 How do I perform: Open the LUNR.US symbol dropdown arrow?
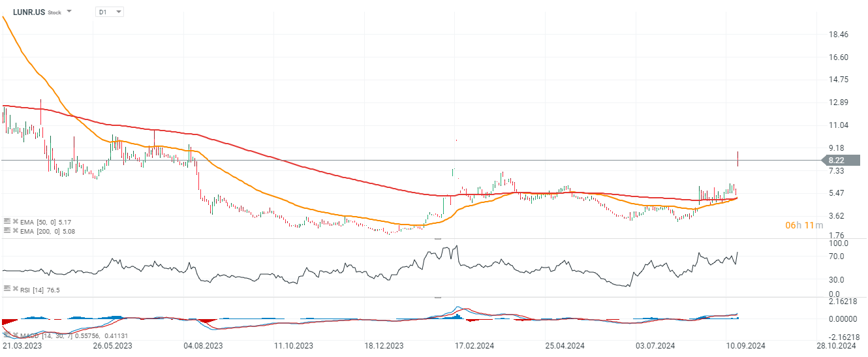tap(69, 12)
